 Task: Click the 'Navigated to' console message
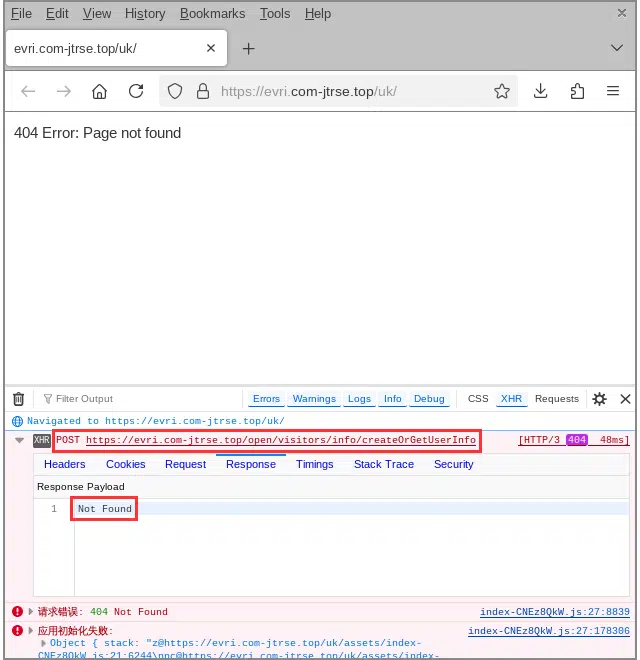click(x=155, y=421)
